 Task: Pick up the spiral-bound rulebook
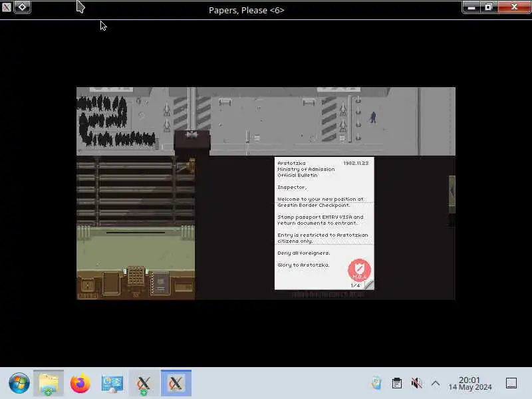pos(160,283)
